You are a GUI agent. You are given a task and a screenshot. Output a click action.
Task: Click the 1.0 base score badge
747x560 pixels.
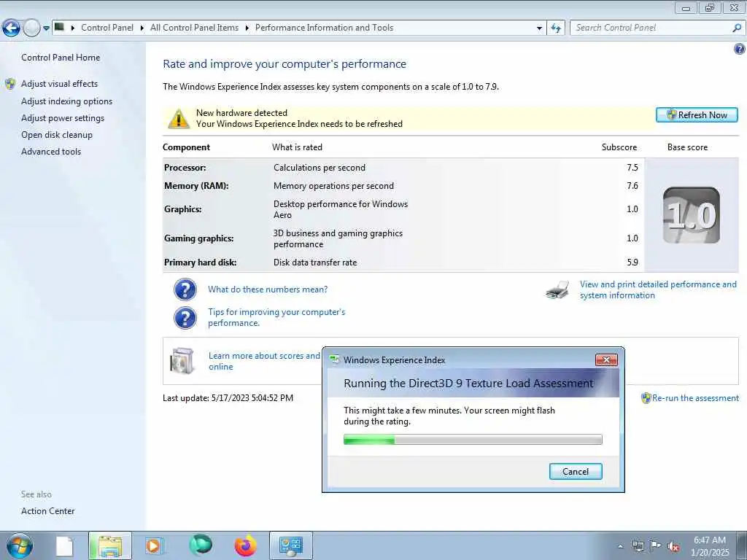click(x=692, y=215)
